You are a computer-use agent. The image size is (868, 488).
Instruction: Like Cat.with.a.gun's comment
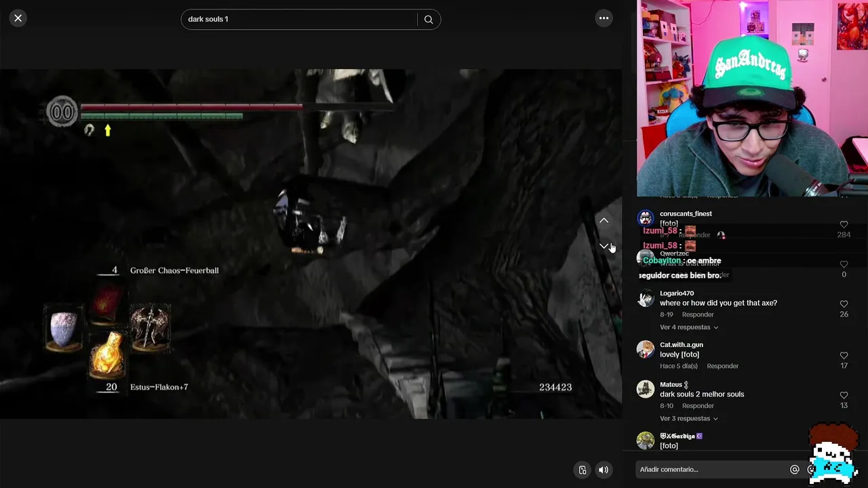pyautogui.click(x=844, y=355)
